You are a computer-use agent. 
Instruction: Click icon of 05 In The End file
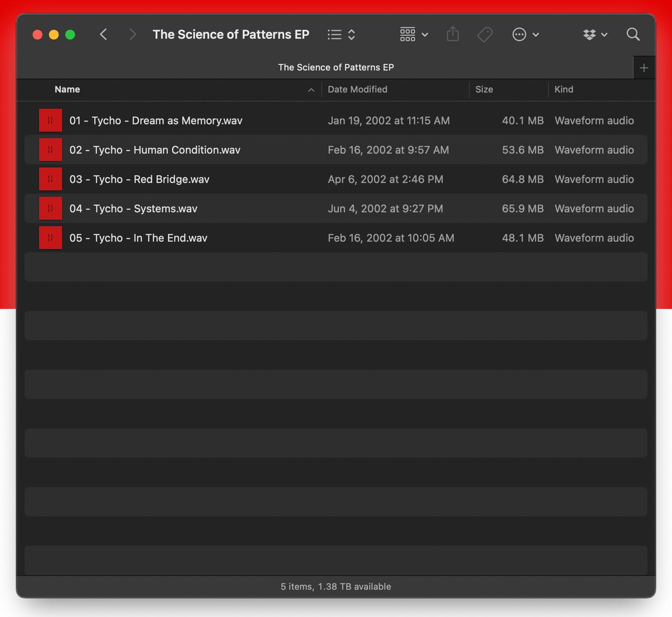coord(50,238)
